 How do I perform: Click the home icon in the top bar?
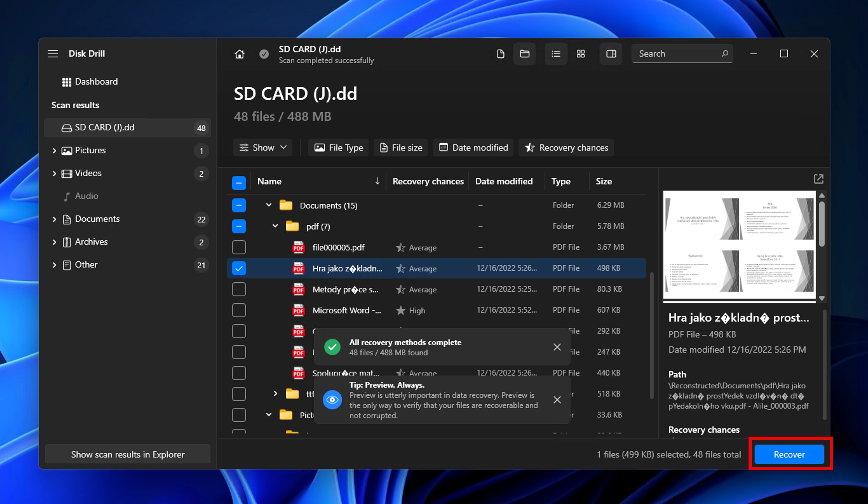pyautogui.click(x=239, y=54)
